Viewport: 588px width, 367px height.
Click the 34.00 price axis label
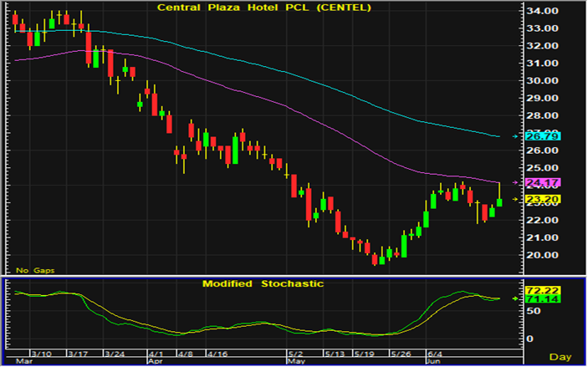tap(542, 11)
